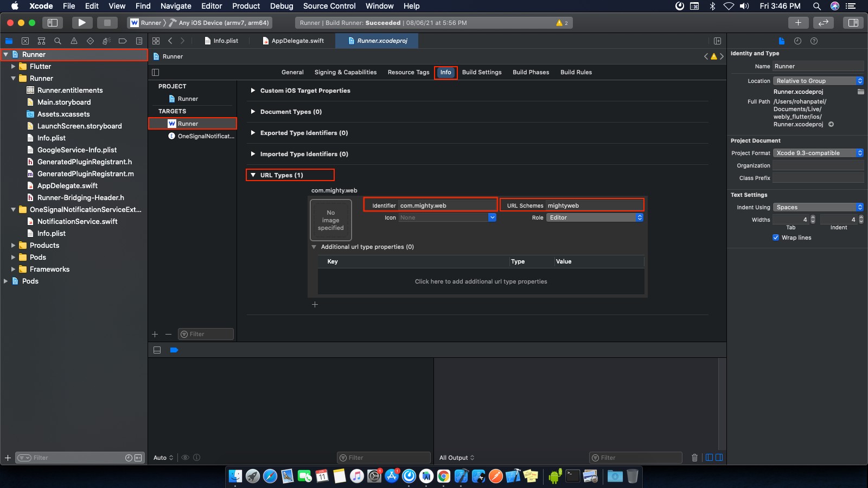Edit the URL Schemes mightyweb field
The image size is (868, 488).
[595, 206]
